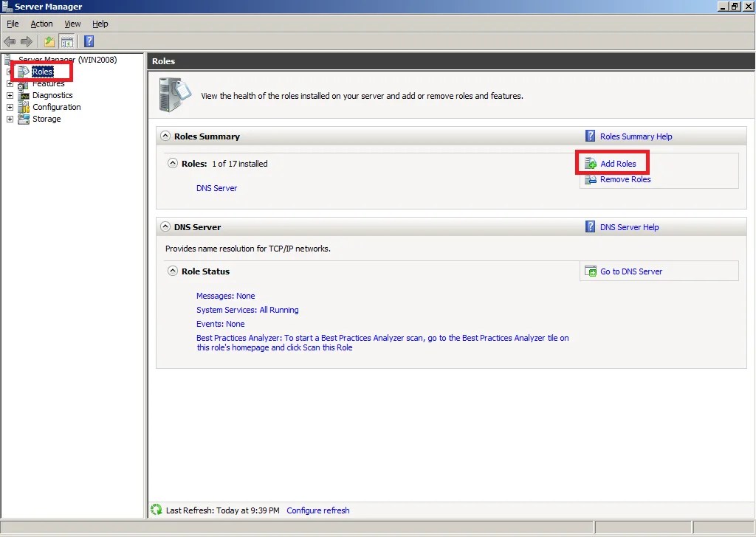Click the Go to DNS Server icon
The image size is (756, 537).
[591, 271]
